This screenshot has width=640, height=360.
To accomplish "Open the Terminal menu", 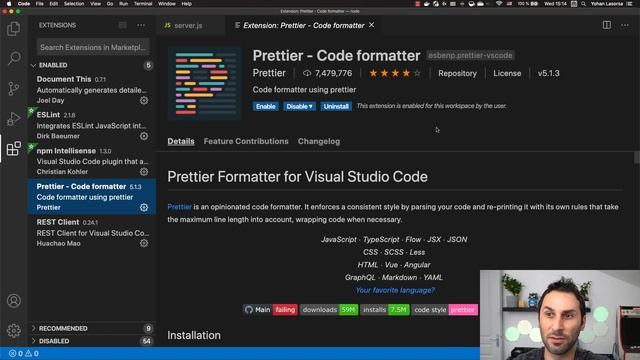I will coord(143,4).
